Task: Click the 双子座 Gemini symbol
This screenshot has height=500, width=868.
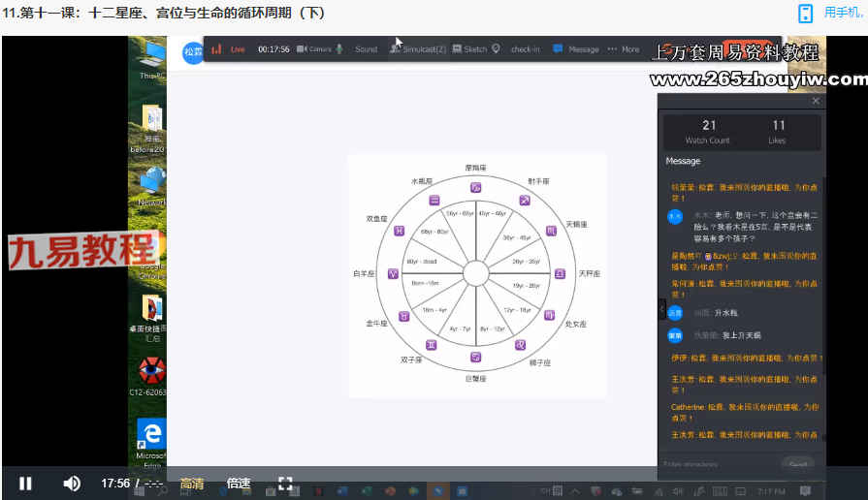Action: click(x=432, y=345)
